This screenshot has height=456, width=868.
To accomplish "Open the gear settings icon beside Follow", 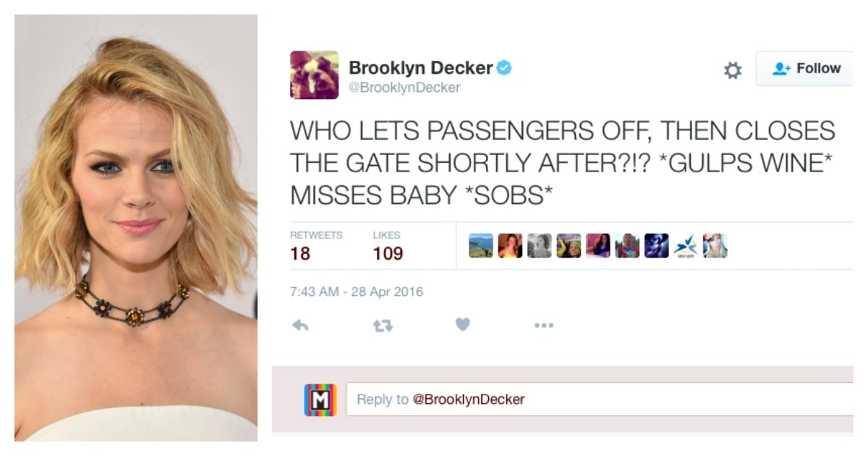I will (x=733, y=70).
